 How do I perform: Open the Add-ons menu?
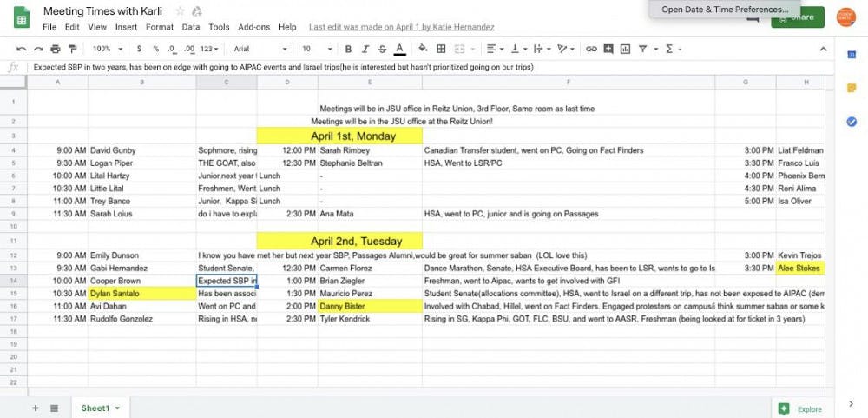[x=254, y=27]
